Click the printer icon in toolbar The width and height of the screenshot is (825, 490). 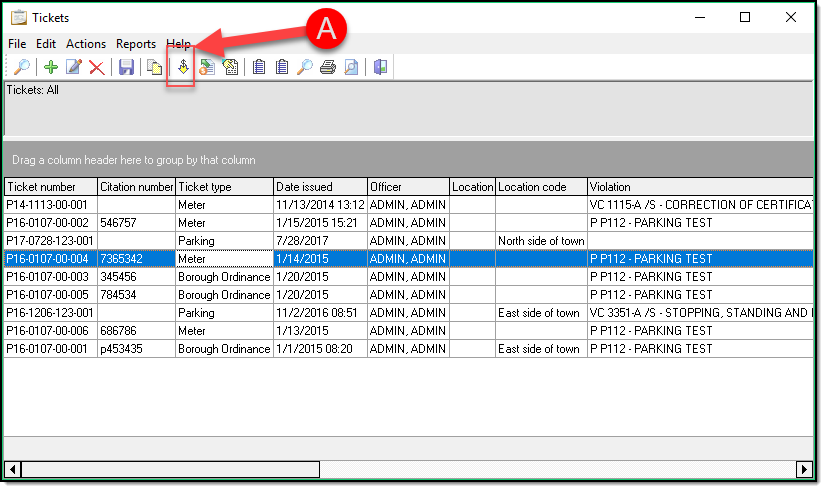327,68
